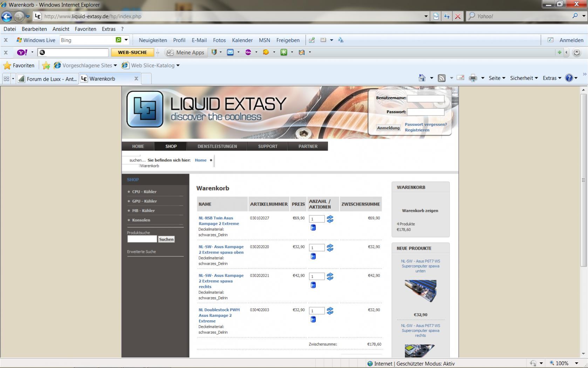Click the Refresh icon beside the address bar

click(447, 16)
